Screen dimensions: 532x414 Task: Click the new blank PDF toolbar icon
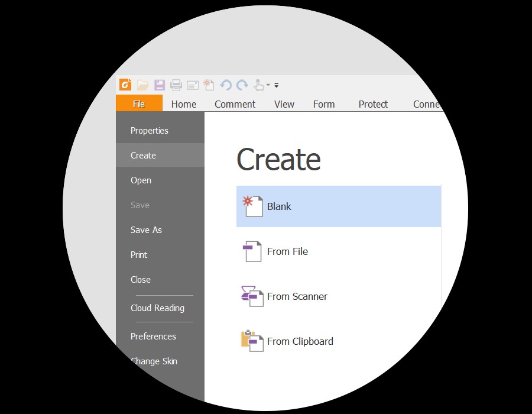(208, 85)
